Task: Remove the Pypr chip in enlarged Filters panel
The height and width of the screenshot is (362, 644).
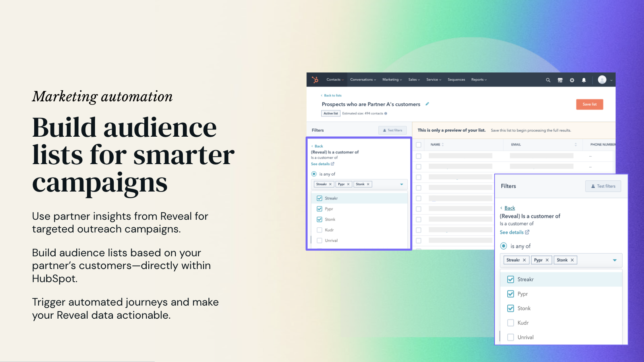Action: coord(547,260)
